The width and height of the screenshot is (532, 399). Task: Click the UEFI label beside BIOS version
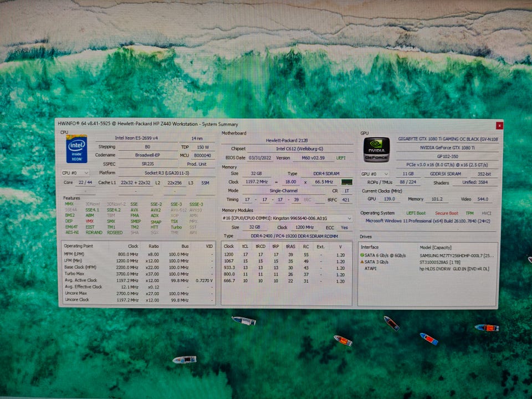click(341, 158)
